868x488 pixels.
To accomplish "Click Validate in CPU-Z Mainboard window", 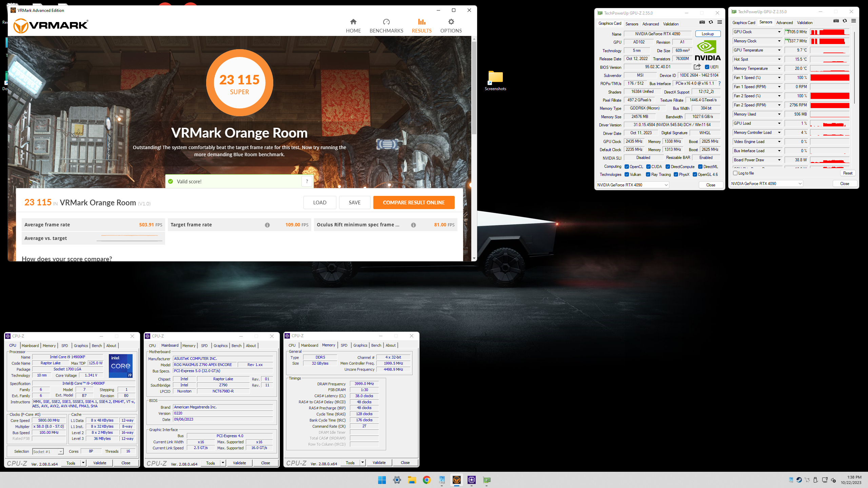I will coord(239,463).
